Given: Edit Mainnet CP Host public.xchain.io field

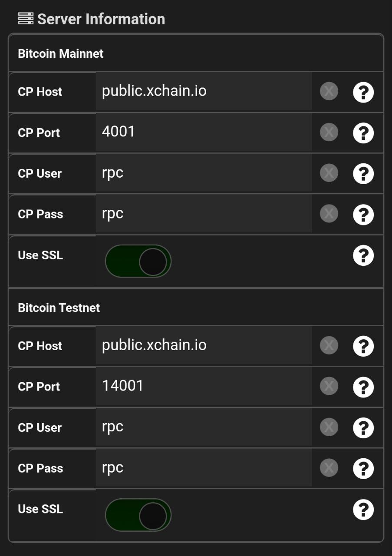Looking at the screenshot, I should pos(204,91).
